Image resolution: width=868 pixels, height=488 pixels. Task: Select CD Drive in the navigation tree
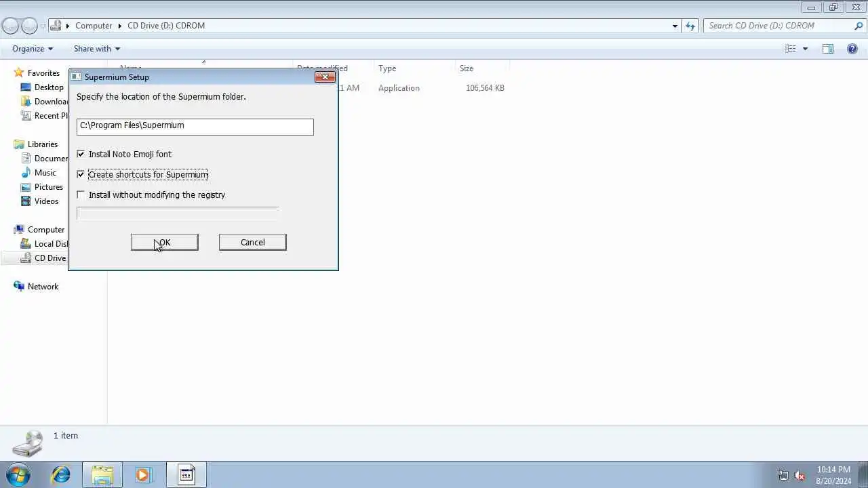coord(50,258)
